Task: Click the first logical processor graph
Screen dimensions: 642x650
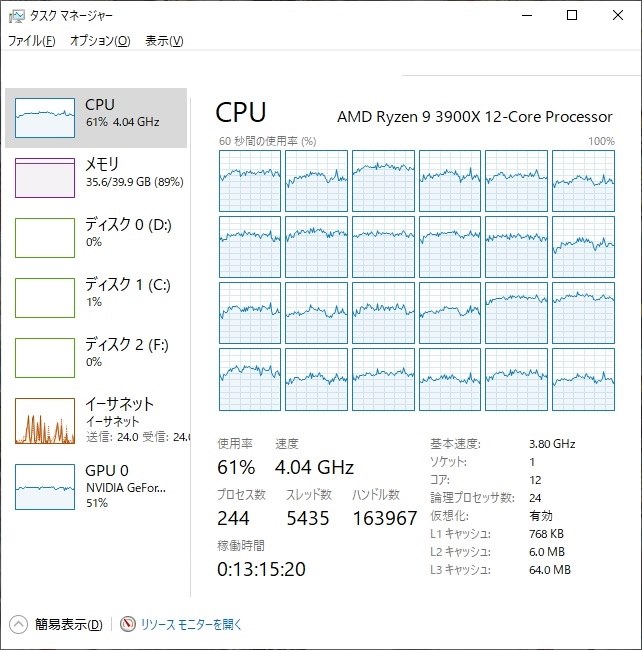Action: coord(250,181)
